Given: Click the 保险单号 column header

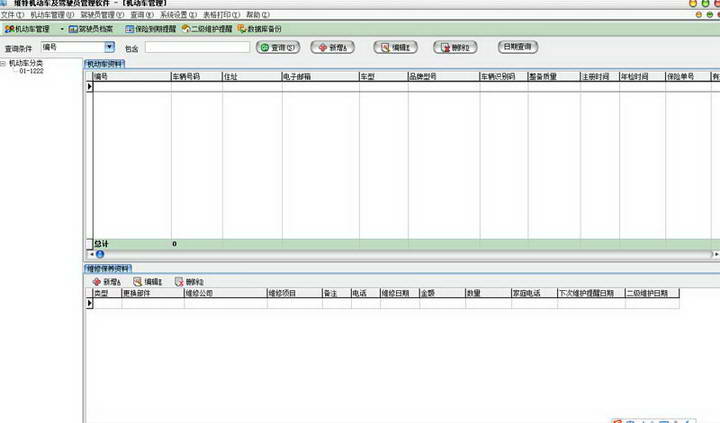Looking at the screenshot, I should pyautogui.click(x=687, y=76).
